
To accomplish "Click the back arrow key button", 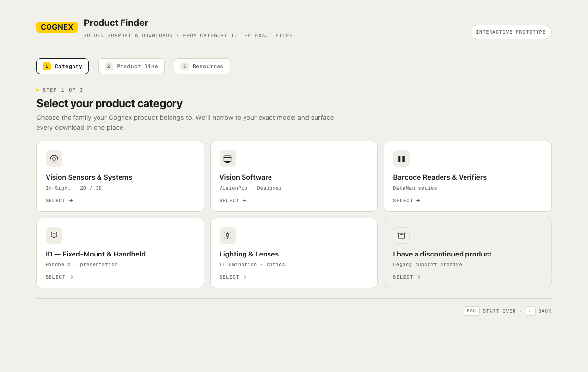I will click(531, 311).
